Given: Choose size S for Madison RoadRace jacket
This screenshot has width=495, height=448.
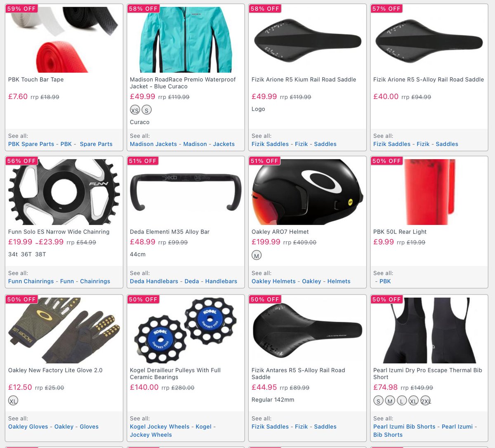Looking at the screenshot, I should [x=146, y=110].
